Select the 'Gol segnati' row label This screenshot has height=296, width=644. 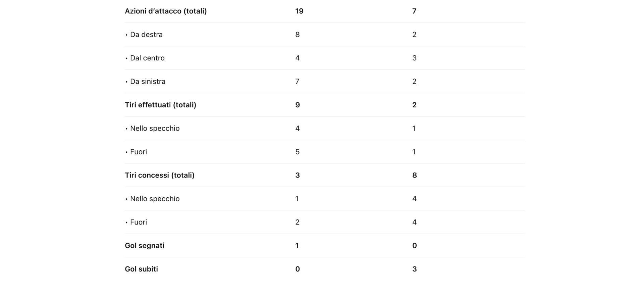(145, 246)
